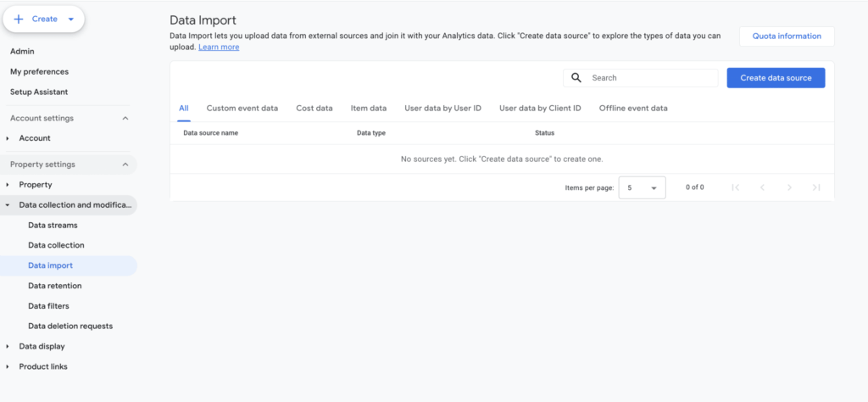Go to the next page arrow
868x402 pixels.
point(789,187)
